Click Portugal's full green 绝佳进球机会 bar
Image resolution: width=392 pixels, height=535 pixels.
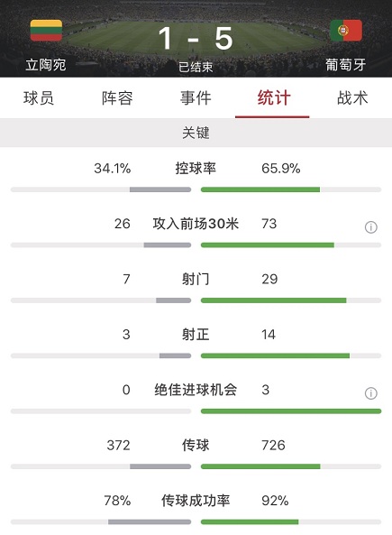coord(291,411)
